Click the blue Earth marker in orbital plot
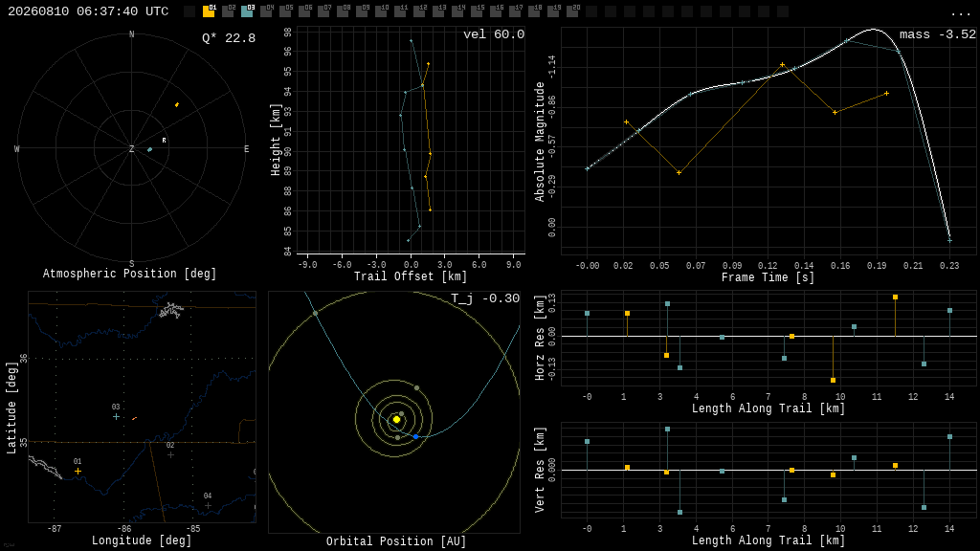 tap(415, 436)
